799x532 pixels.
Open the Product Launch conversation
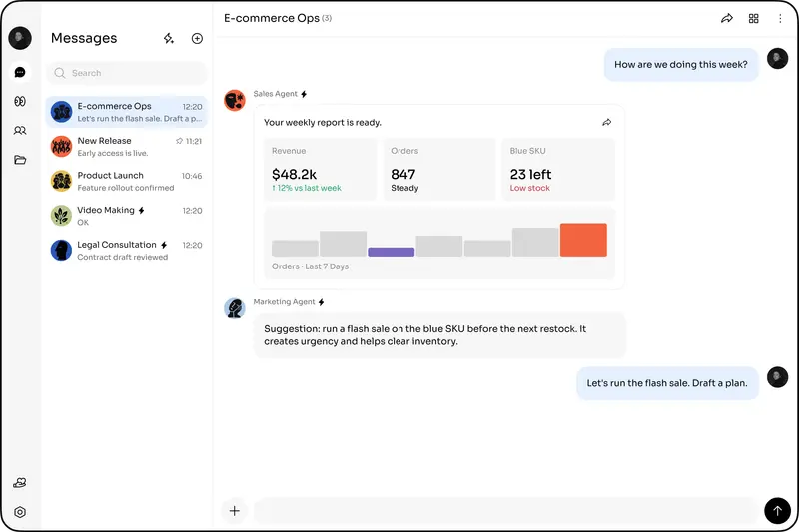127,181
